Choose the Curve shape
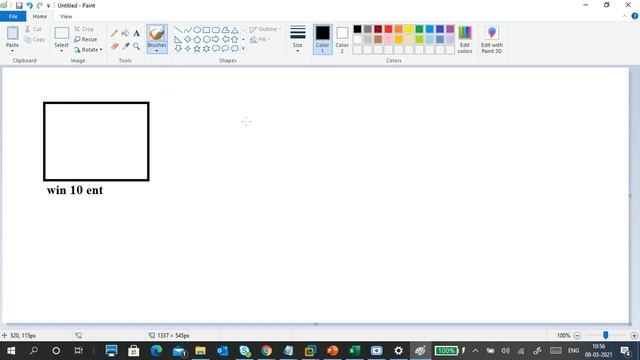Image resolution: width=640 pixels, height=360 pixels. tap(188, 30)
